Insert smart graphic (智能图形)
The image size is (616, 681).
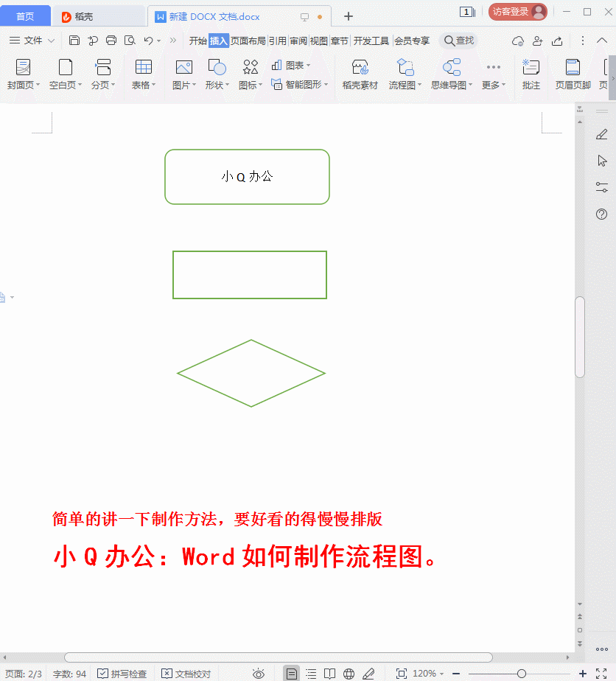pos(300,84)
